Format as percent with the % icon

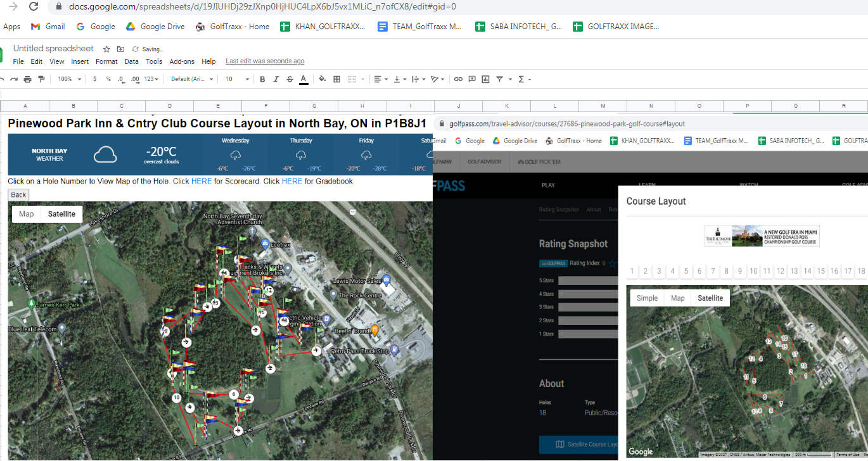(108, 79)
